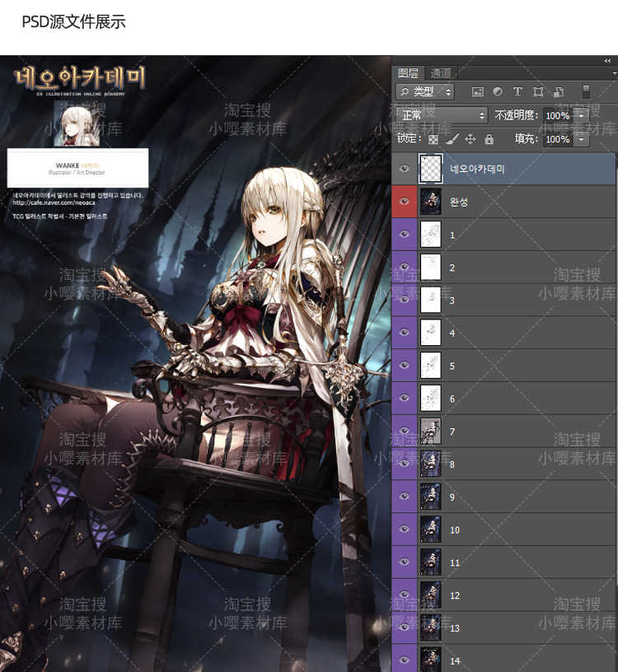Toggle visibility of layer 9

click(x=404, y=497)
